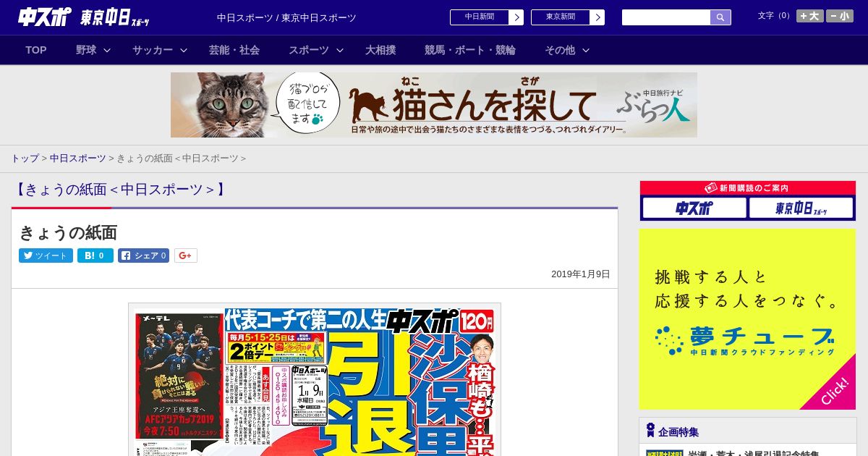Click トップ breadcrumb link
Screen dimensions: 868x456
pos(25,158)
